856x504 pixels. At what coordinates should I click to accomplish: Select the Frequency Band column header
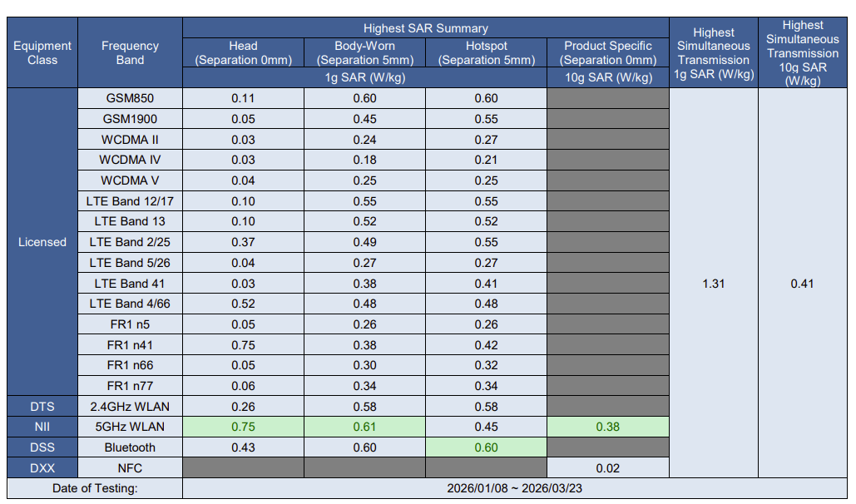(x=130, y=52)
